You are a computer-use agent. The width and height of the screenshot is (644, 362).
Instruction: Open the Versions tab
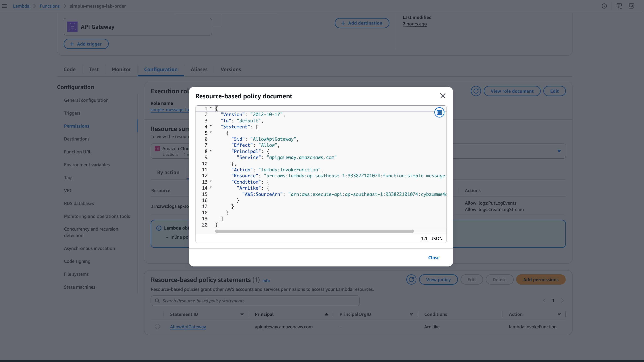(x=231, y=69)
